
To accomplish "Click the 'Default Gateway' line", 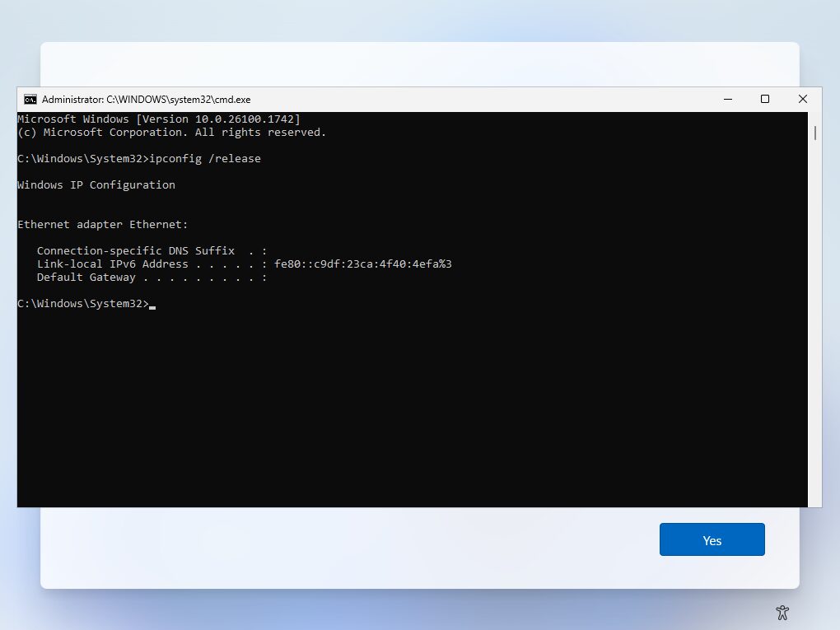I will click(x=152, y=278).
